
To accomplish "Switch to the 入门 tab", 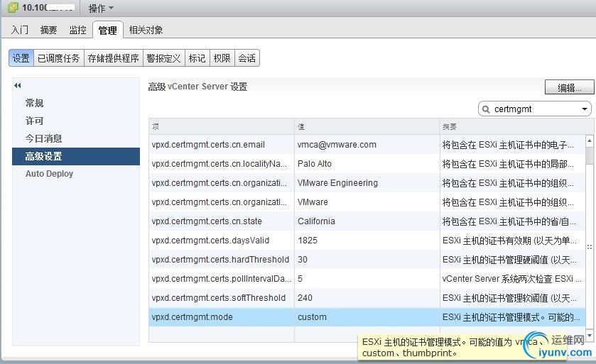I will (x=20, y=30).
